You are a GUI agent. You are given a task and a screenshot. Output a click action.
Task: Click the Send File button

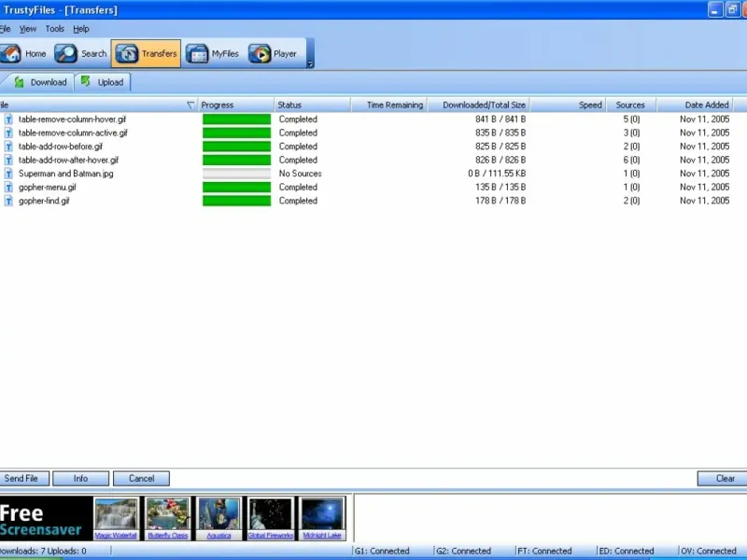(x=22, y=479)
